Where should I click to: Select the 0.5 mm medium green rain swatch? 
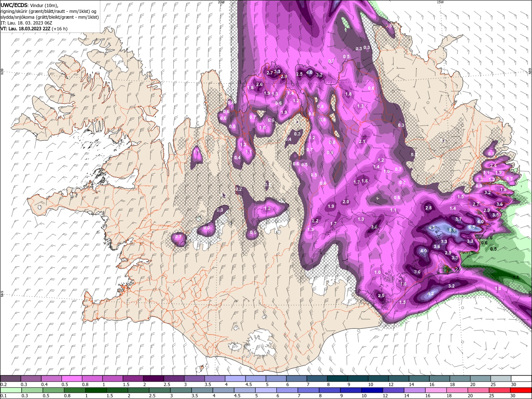[54, 390]
